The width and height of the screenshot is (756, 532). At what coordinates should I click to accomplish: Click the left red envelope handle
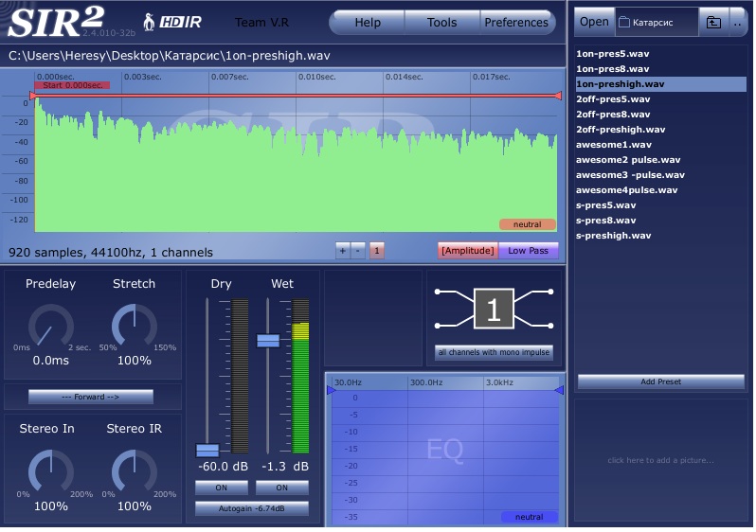[x=32, y=96]
